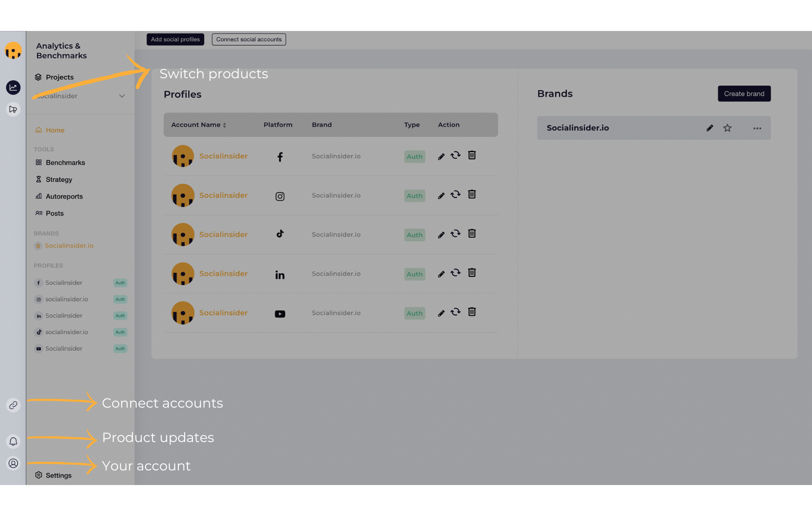Click the Instagram platform icon in table
Screen dimensions: 812x516
(x=280, y=197)
